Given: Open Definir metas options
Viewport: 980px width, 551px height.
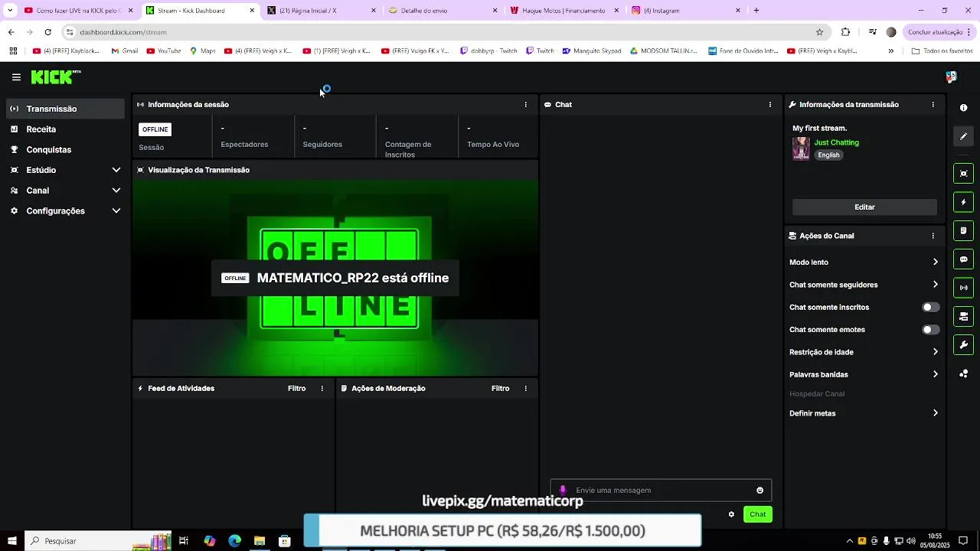Looking at the screenshot, I should click(864, 413).
